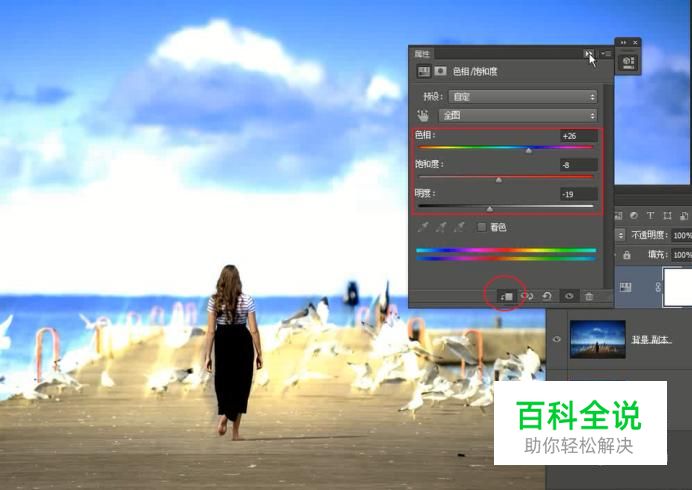Select the 属性 Properties tab
The width and height of the screenshot is (692, 490).
[422, 54]
